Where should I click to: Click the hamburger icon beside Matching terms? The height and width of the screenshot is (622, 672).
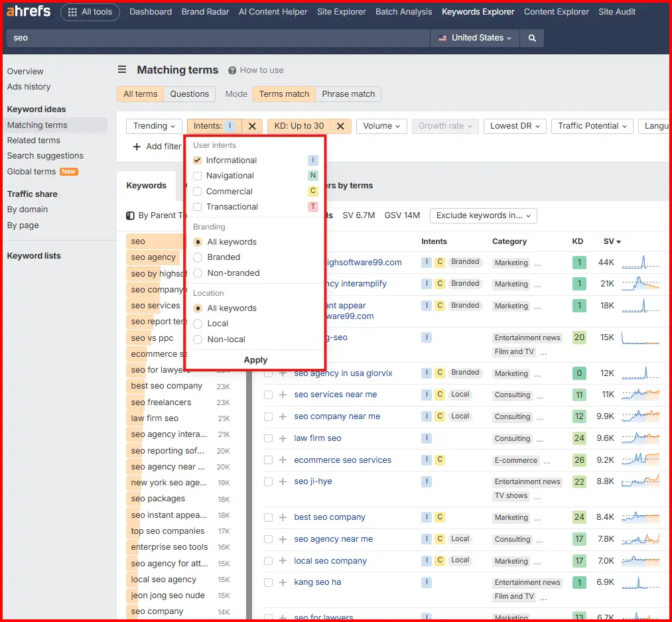click(122, 69)
